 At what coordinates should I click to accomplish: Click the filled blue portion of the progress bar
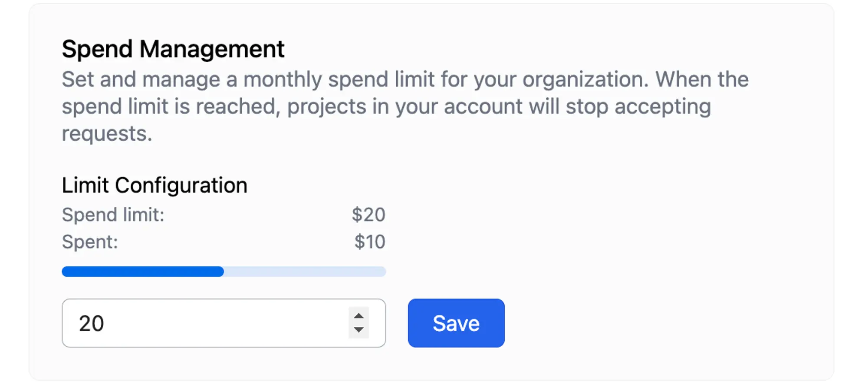pos(142,272)
